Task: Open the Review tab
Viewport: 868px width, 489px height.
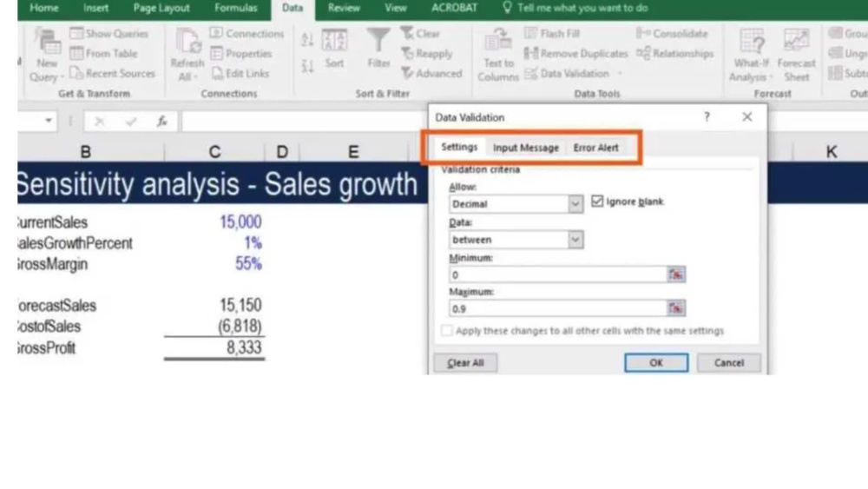Action: (x=343, y=9)
